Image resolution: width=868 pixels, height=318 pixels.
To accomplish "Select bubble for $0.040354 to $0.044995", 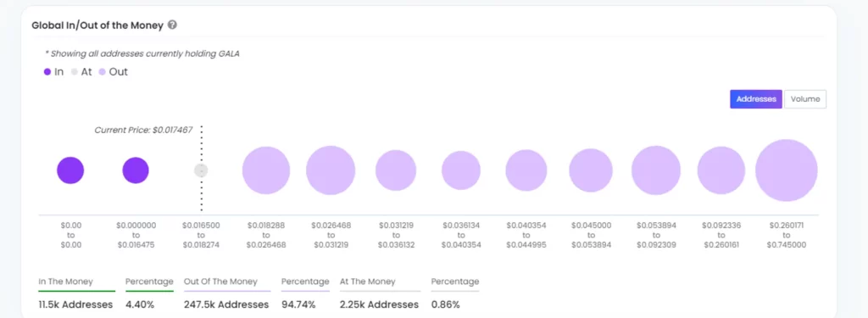I will (x=526, y=170).
